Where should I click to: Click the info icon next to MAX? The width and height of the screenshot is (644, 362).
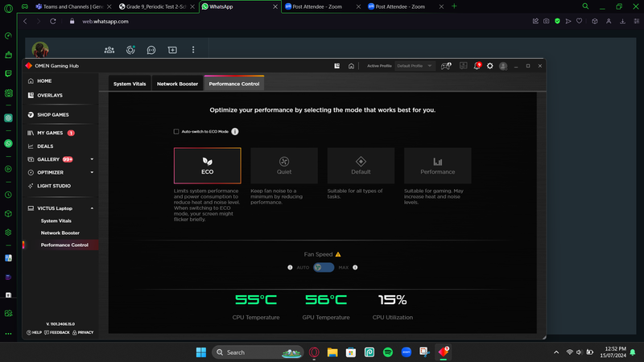click(x=355, y=267)
